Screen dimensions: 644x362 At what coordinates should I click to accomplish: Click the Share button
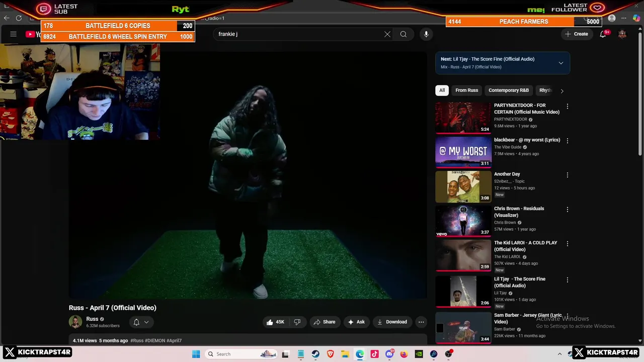[325, 322]
